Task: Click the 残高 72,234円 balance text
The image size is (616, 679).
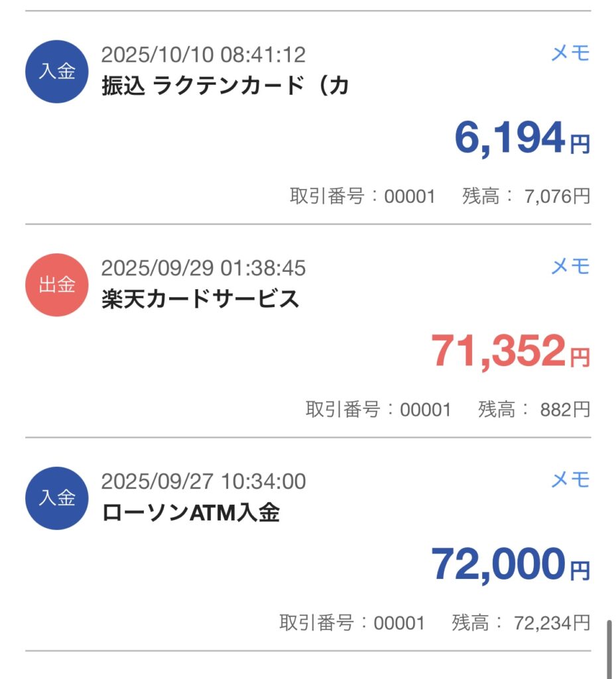Action: point(521,623)
